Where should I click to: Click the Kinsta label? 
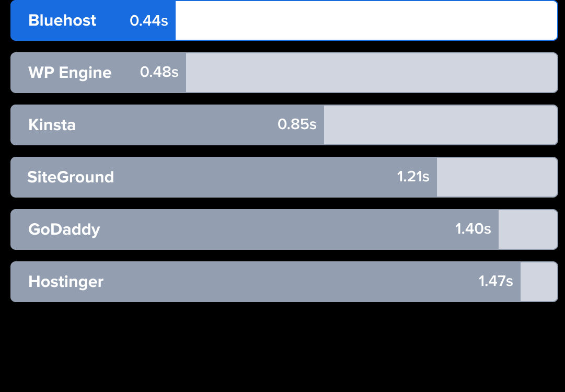click(52, 125)
